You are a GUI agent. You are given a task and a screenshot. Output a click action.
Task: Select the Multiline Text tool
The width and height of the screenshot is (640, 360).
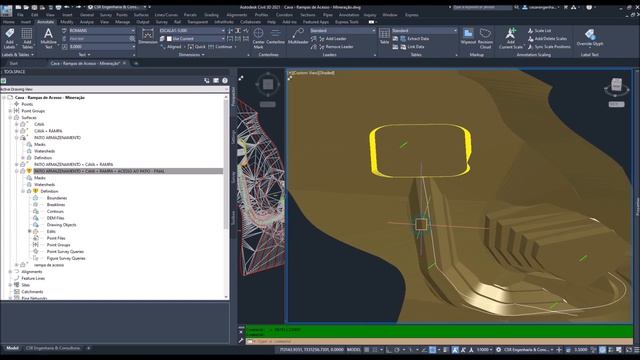[48, 39]
